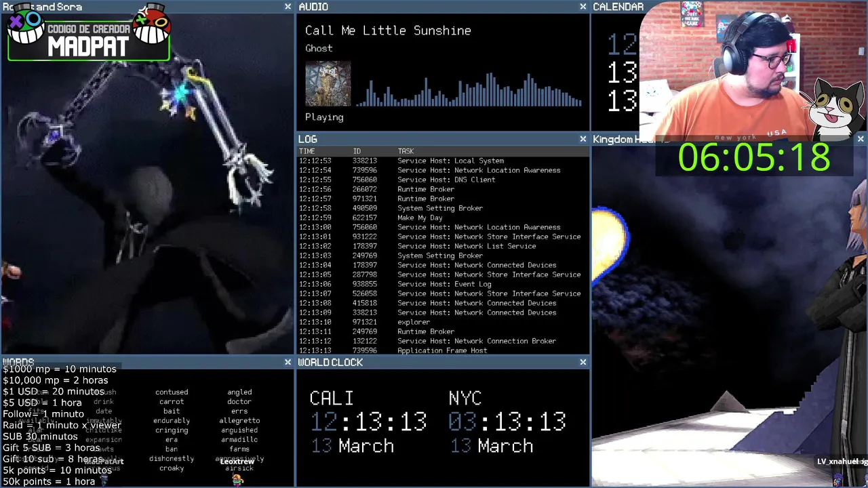The image size is (868, 488).
Task: Click the 50k points = 1 hora line
Action: [49, 481]
